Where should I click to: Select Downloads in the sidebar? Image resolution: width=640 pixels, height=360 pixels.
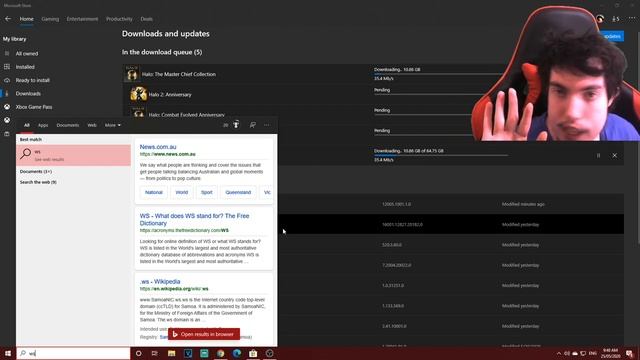(x=28, y=93)
